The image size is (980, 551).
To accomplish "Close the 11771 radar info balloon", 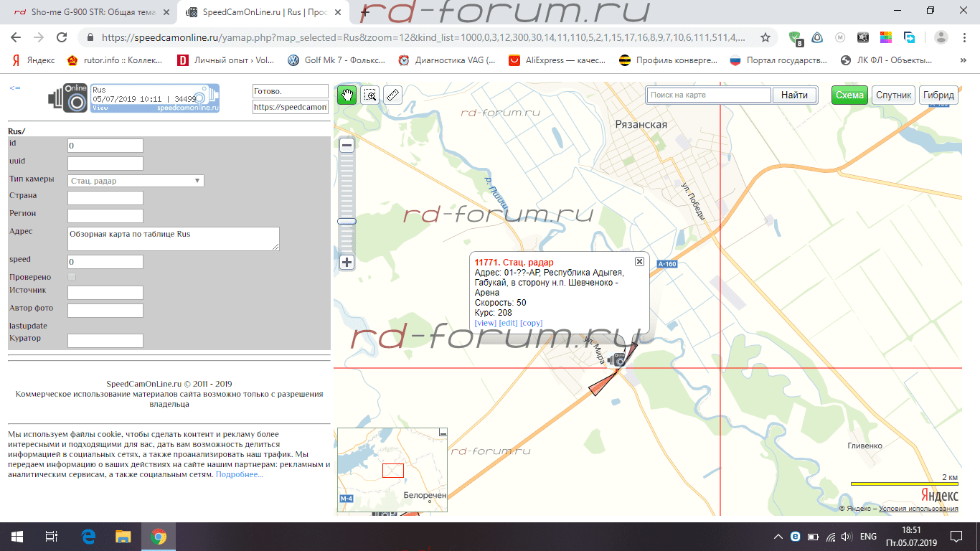I will point(639,261).
